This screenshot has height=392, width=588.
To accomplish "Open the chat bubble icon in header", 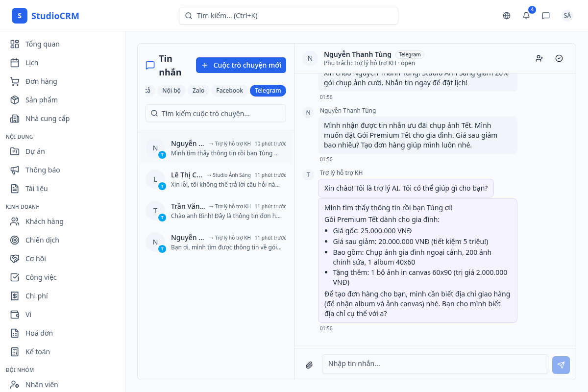I will tap(546, 16).
